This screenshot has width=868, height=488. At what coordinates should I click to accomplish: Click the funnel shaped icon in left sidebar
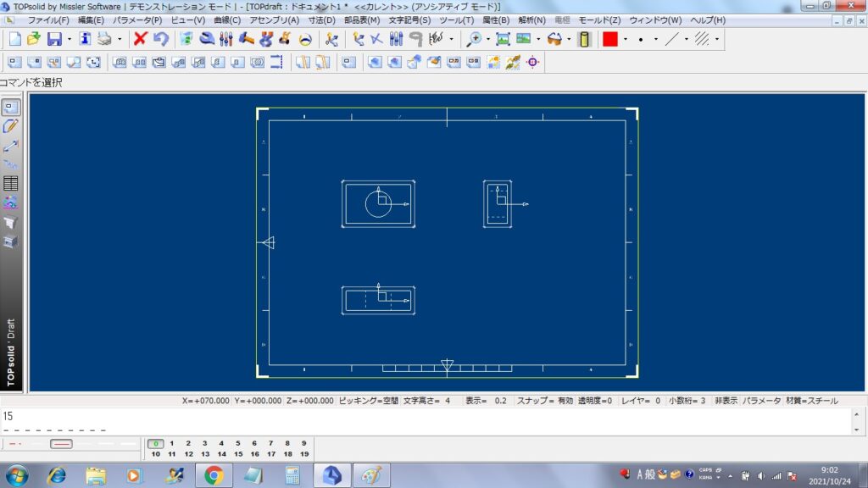(10, 222)
